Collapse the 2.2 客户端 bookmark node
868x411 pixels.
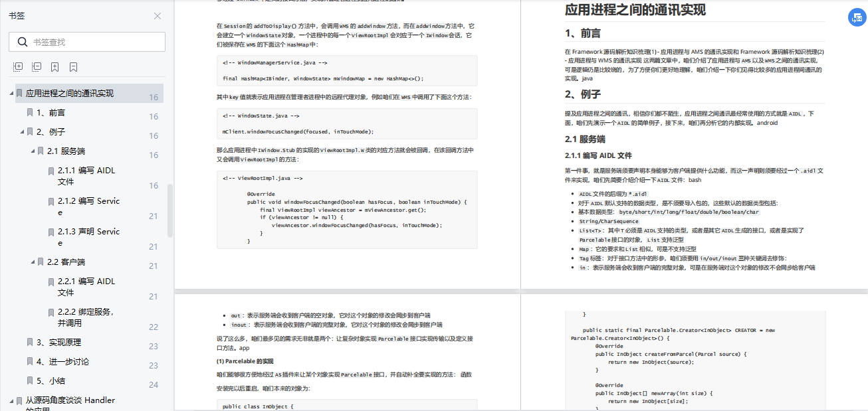[x=33, y=261]
